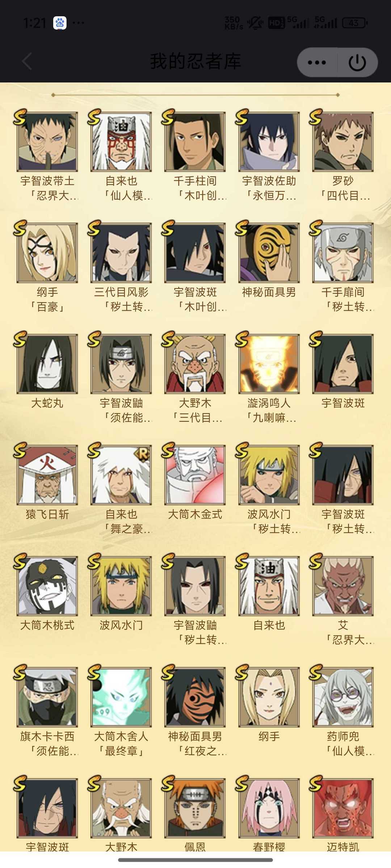This screenshot has width=391, height=868.
Task: Open 猿飞日斩 ninja card
Action: coord(47,475)
